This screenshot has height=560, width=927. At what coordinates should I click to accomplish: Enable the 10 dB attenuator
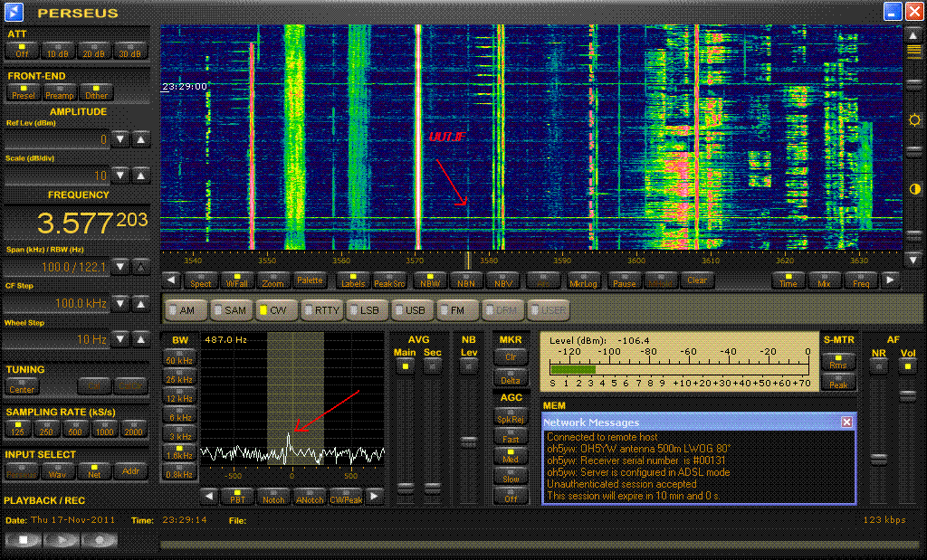(59, 50)
